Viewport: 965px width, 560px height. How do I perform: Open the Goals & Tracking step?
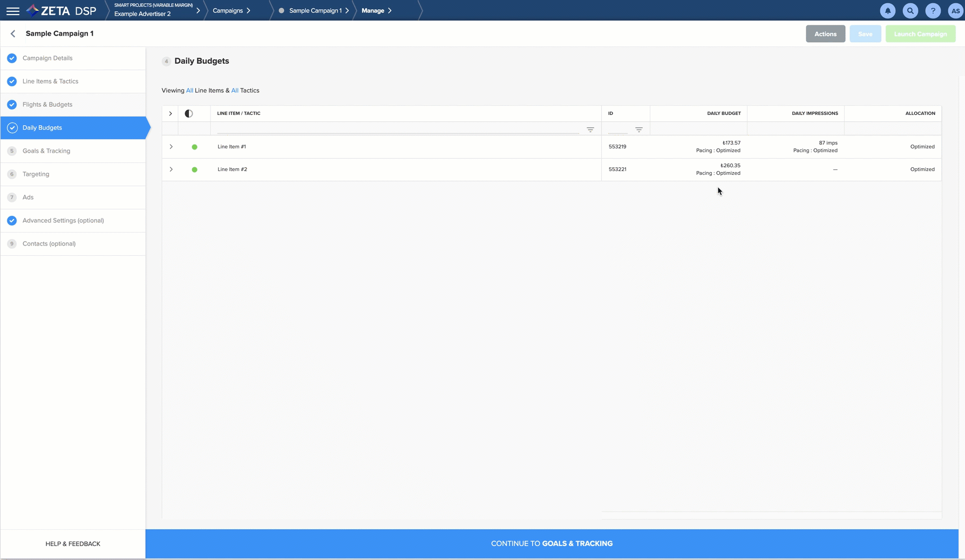(x=46, y=151)
